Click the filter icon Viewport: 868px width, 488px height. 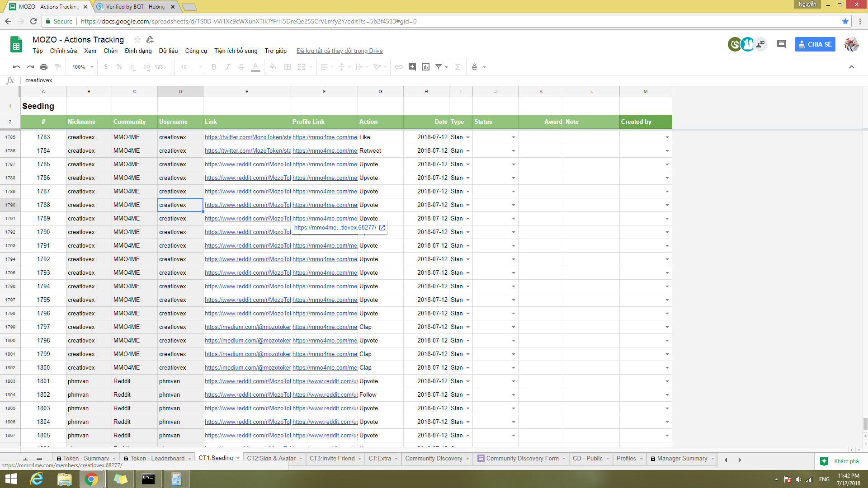point(438,67)
